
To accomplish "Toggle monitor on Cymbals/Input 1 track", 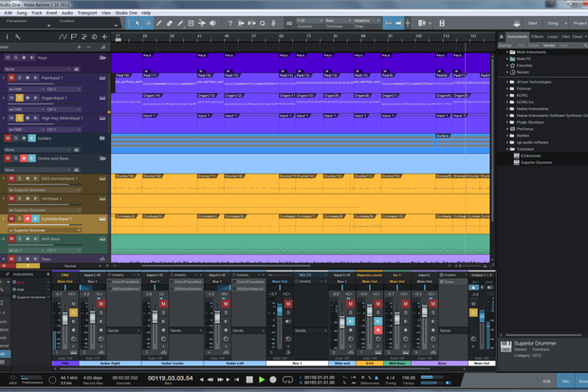I will 36,218.
